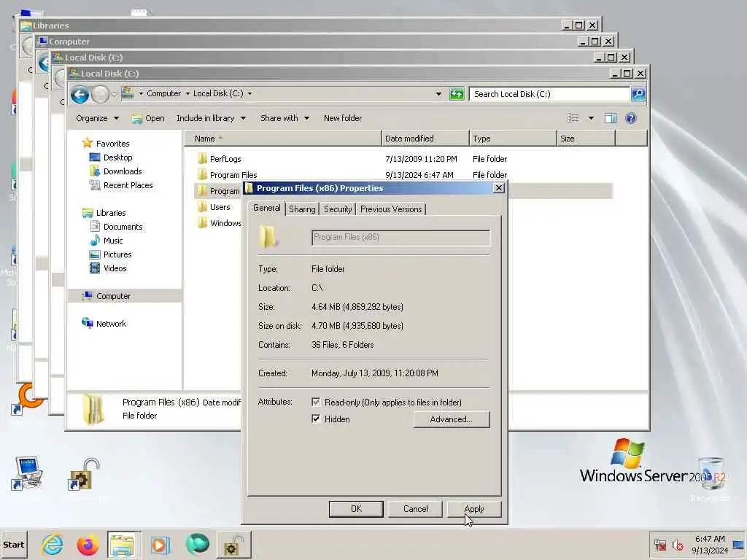Viewport: 747px width, 560px height.
Task: Open the Share with dropdown
Action: [x=285, y=118]
